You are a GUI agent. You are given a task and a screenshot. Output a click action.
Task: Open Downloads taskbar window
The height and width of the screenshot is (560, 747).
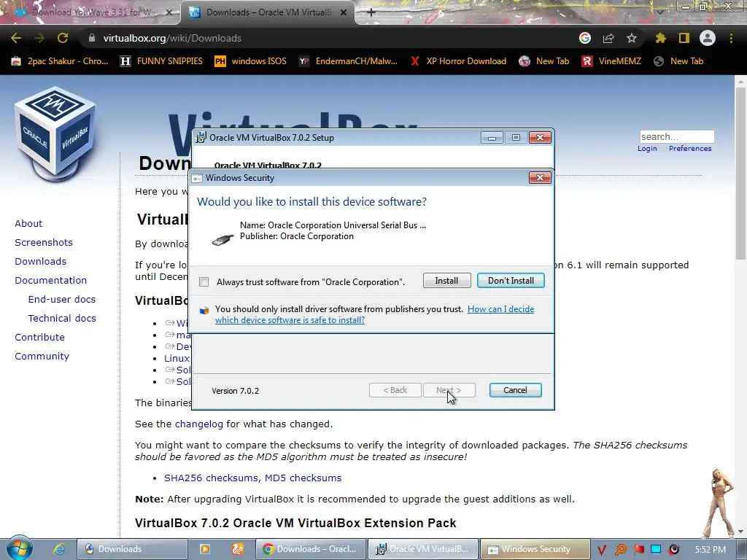(132, 549)
